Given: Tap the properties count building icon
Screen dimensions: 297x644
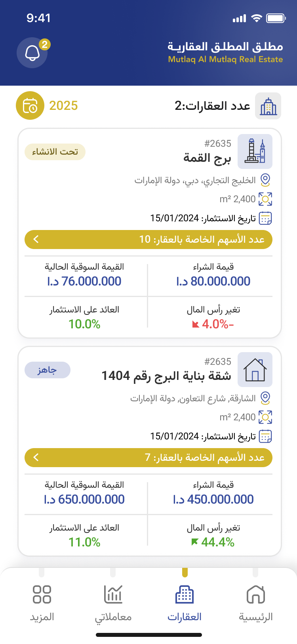Looking at the screenshot, I should click(x=268, y=106).
